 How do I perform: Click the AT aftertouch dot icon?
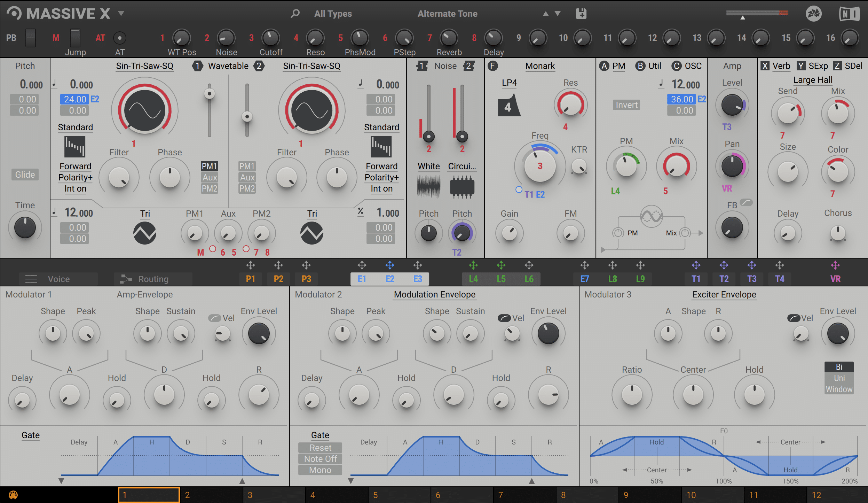(x=120, y=38)
